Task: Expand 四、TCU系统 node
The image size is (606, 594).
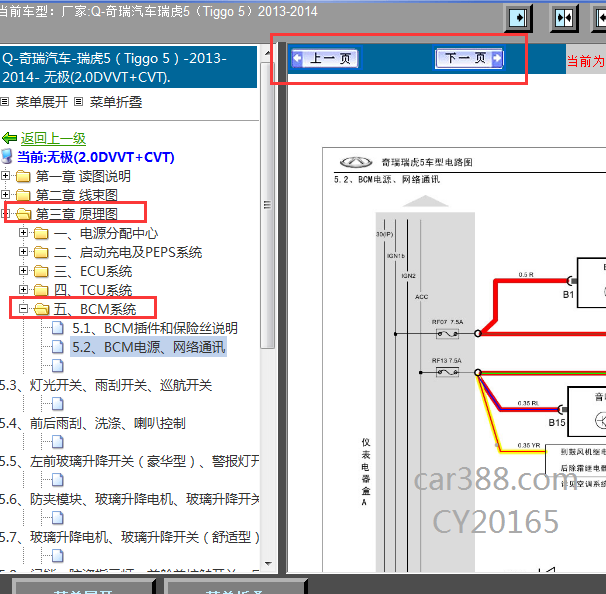Action: pyautogui.click(x=24, y=289)
